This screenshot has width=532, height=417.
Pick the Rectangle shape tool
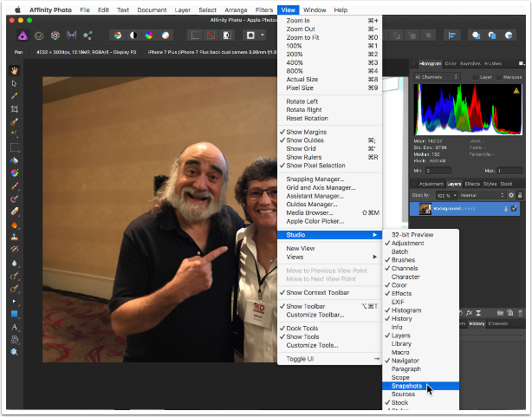(x=15, y=313)
